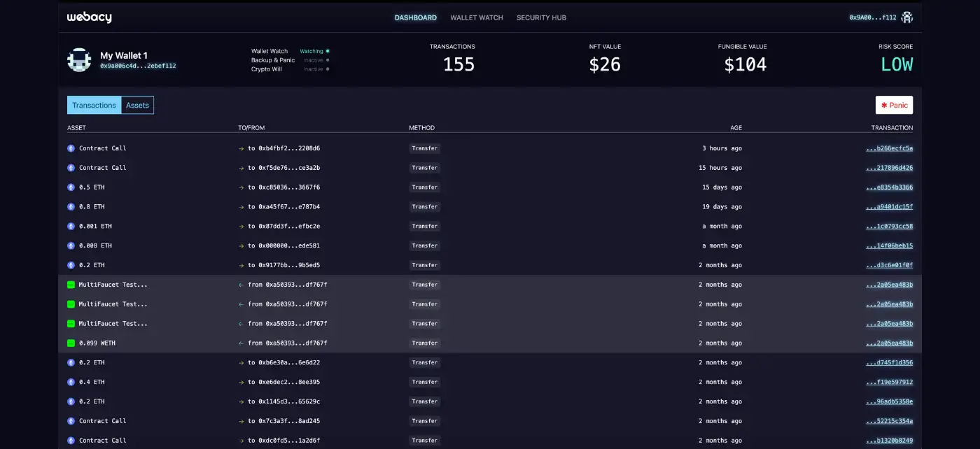
Task: Click My Wallet 1 avatar image
Action: [x=79, y=60]
